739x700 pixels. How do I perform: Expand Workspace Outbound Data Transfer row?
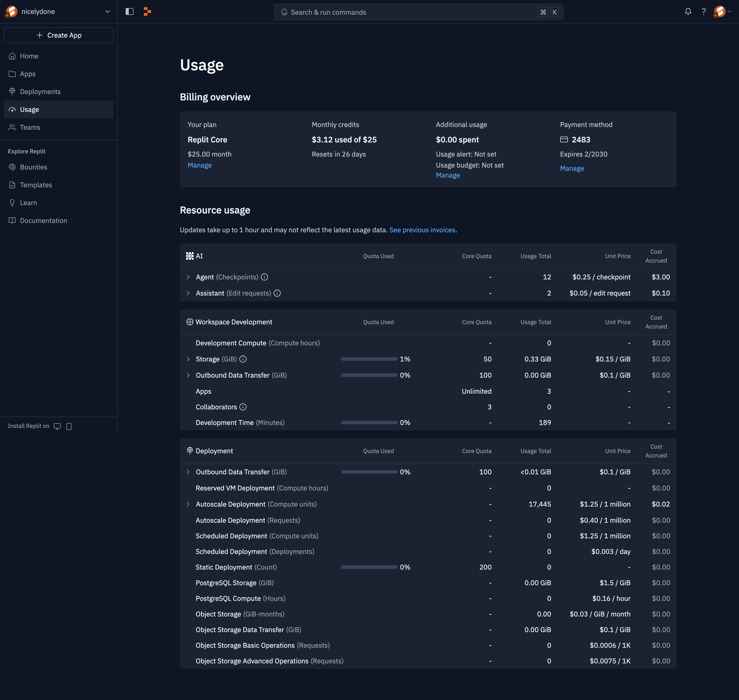pyautogui.click(x=188, y=375)
